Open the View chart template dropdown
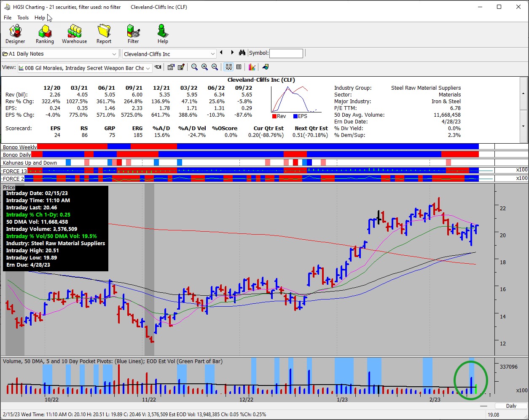Screen dimensions: 529x420 click(148, 68)
